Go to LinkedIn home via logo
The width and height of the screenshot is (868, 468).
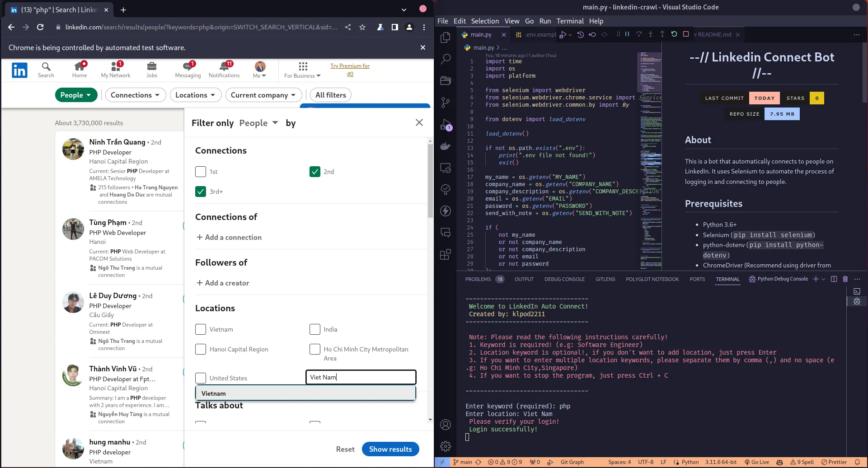point(19,70)
